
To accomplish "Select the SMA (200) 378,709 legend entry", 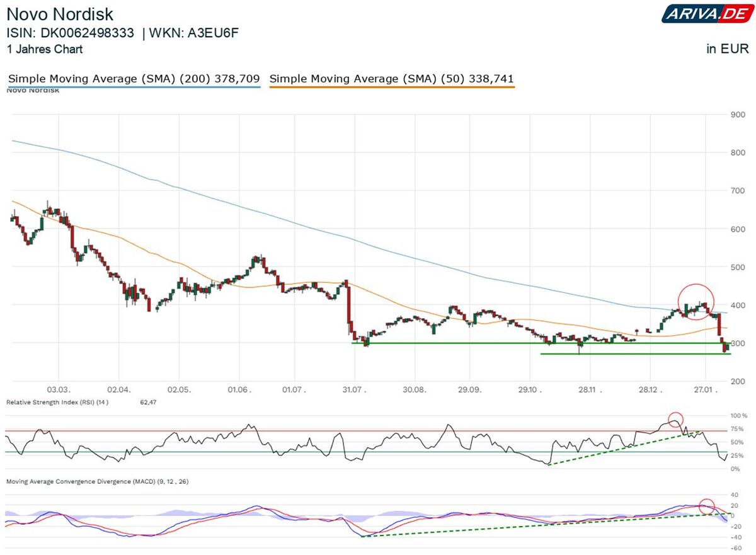I will (134, 79).
